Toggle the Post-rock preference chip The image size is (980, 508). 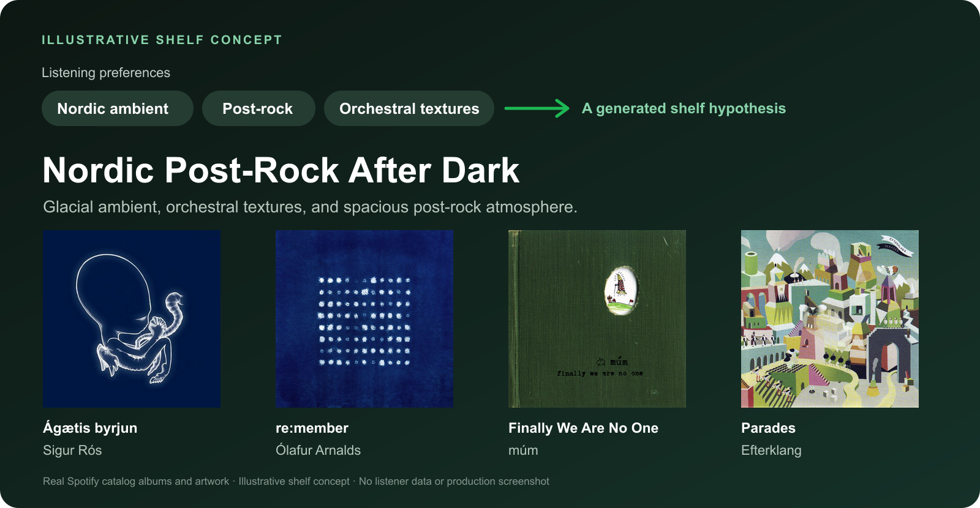pyautogui.click(x=258, y=108)
